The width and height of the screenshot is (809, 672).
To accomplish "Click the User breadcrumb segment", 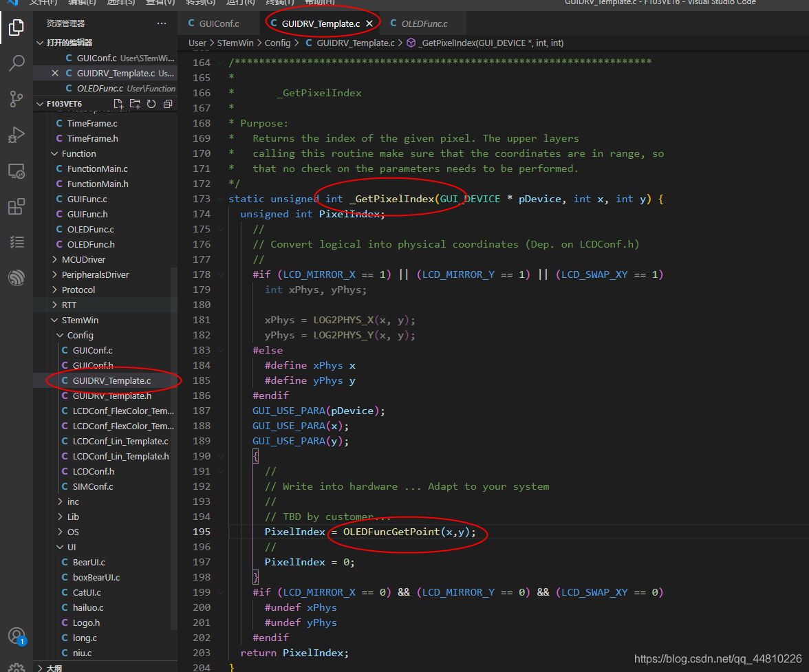I will pos(197,43).
